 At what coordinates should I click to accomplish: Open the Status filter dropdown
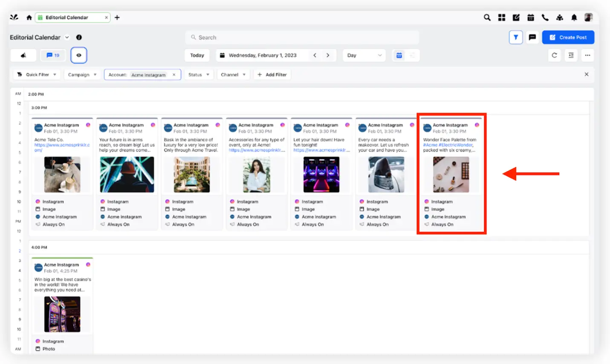[199, 75]
